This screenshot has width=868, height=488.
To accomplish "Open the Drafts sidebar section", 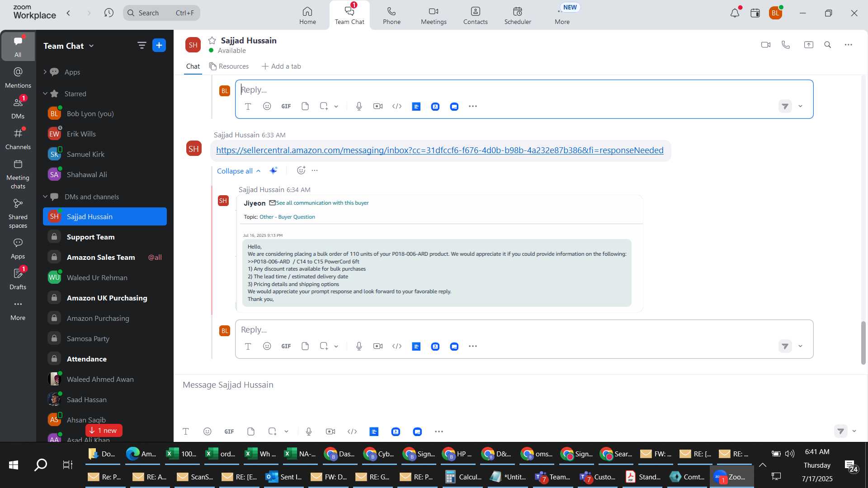I will (18, 279).
